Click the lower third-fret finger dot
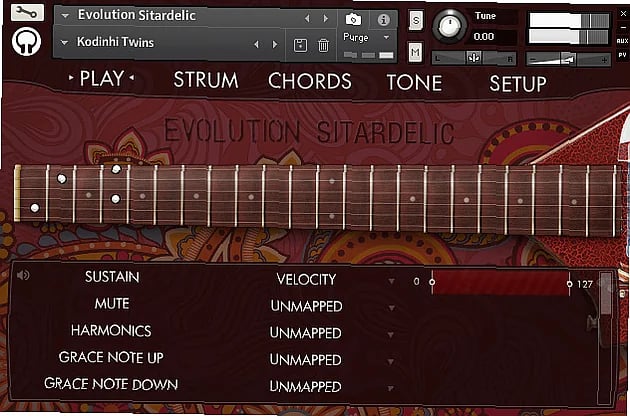This screenshot has width=630, height=416. point(115,199)
